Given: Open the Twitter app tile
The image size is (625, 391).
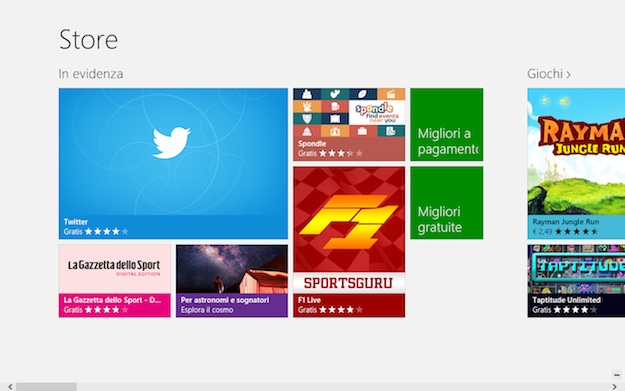Looking at the screenshot, I should (x=173, y=163).
